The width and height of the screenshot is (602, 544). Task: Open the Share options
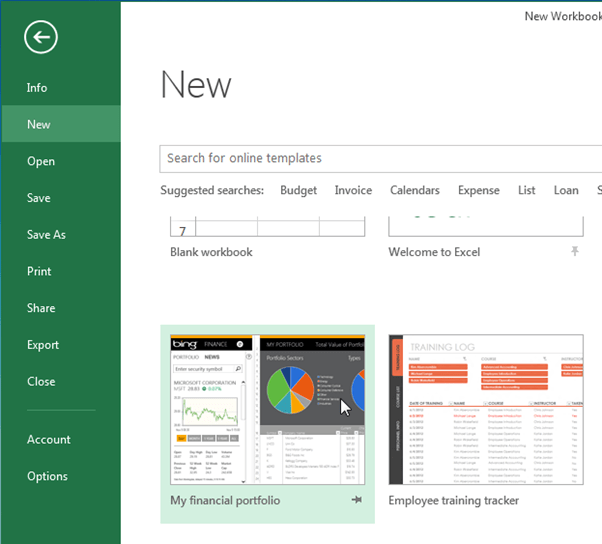point(41,308)
